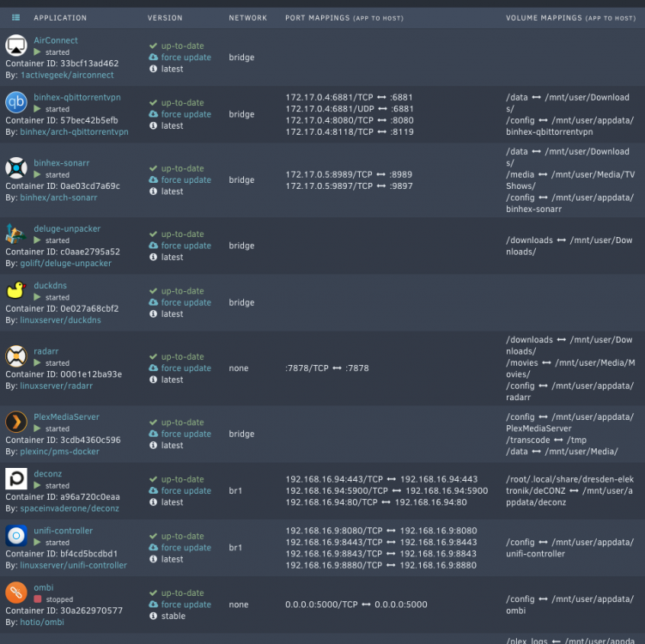Follow the hotio/ombi repository link
Image resolution: width=645 pixels, height=644 pixels.
(x=42, y=623)
